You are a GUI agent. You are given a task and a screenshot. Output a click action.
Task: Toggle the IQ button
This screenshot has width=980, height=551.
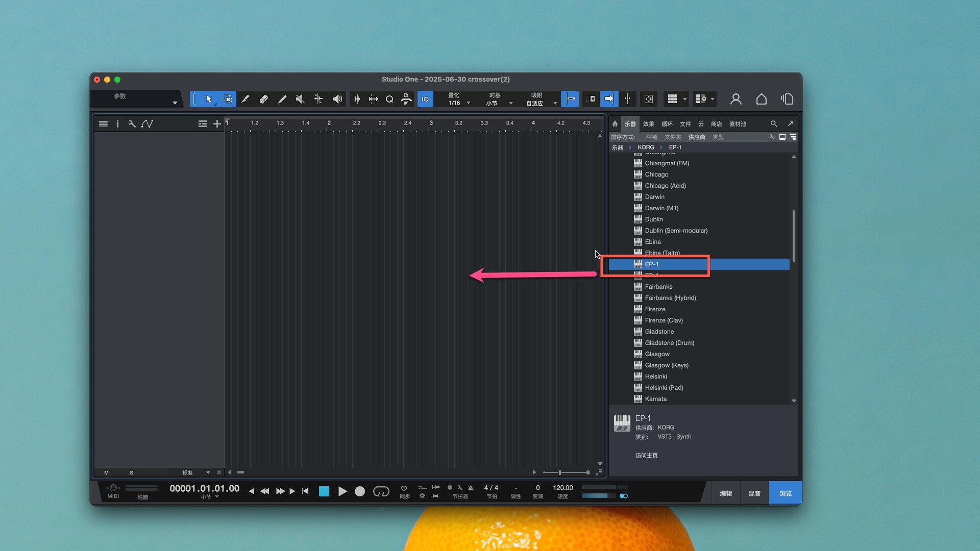(x=425, y=99)
